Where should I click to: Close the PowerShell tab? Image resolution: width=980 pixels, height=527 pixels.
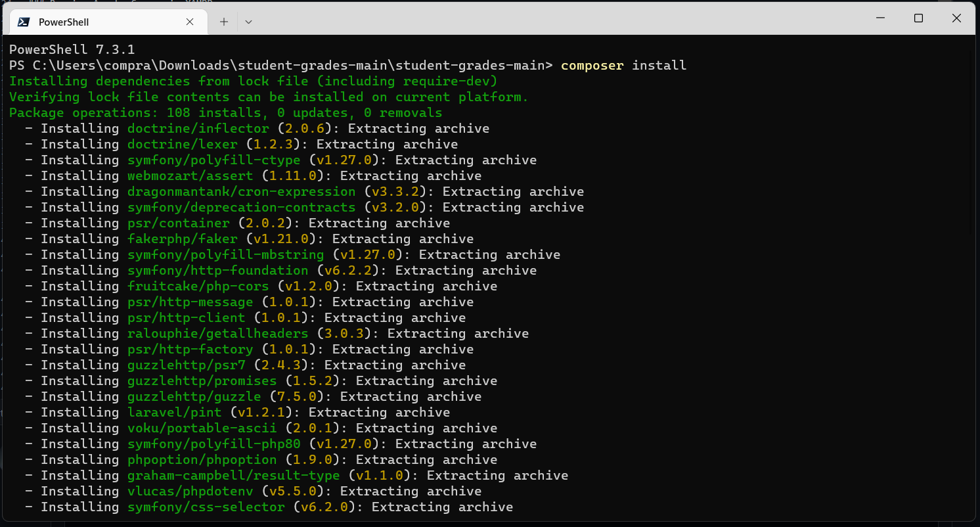pos(190,22)
